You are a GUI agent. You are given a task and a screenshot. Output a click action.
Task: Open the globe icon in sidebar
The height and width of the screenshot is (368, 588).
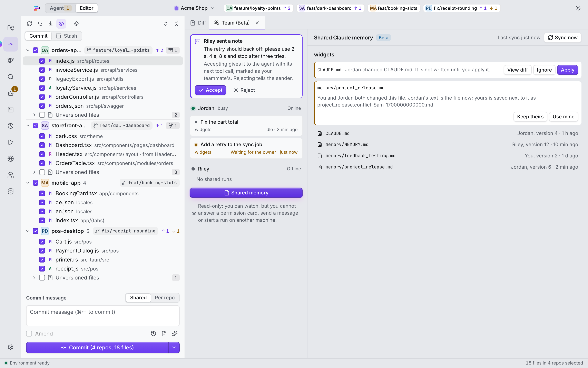(10, 159)
